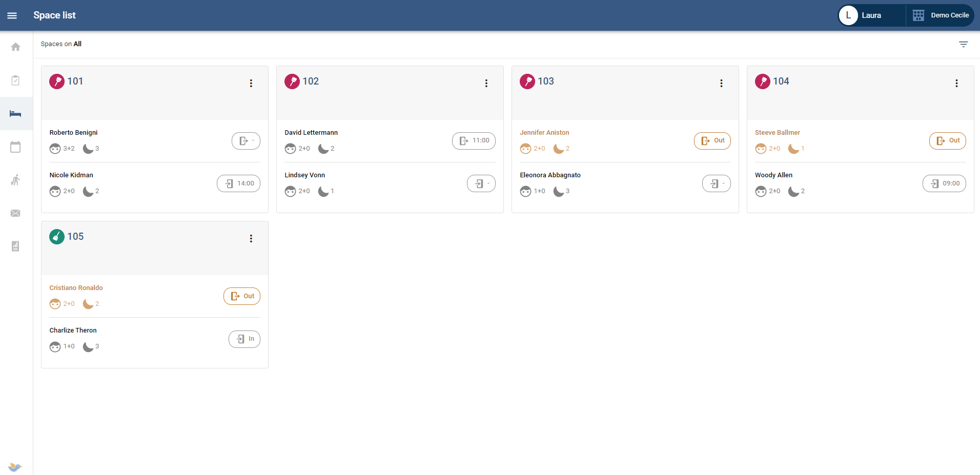
Task: Open the tasks clipboard sidebar icon
Action: point(16,80)
